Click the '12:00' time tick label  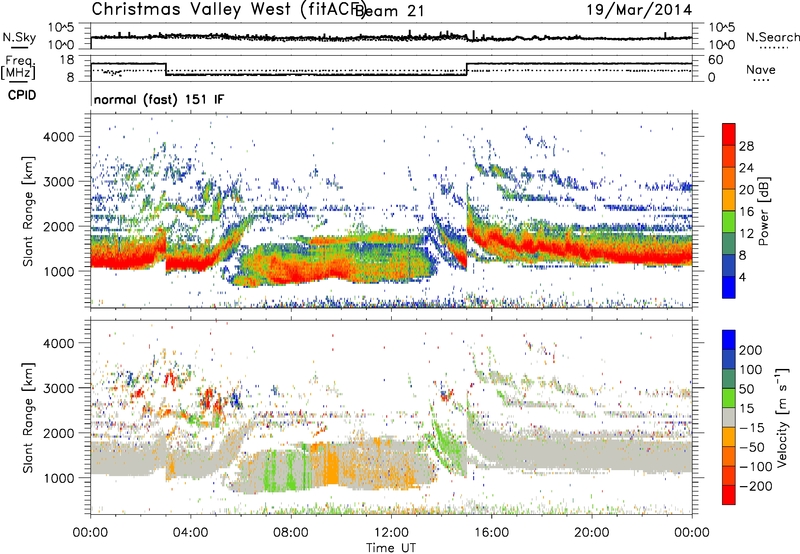click(391, 533)
